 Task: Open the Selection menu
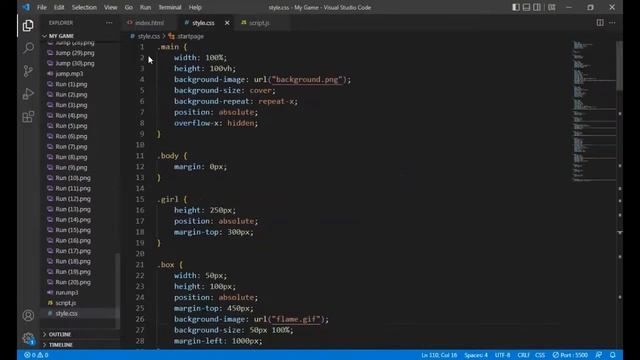point(84,7)
